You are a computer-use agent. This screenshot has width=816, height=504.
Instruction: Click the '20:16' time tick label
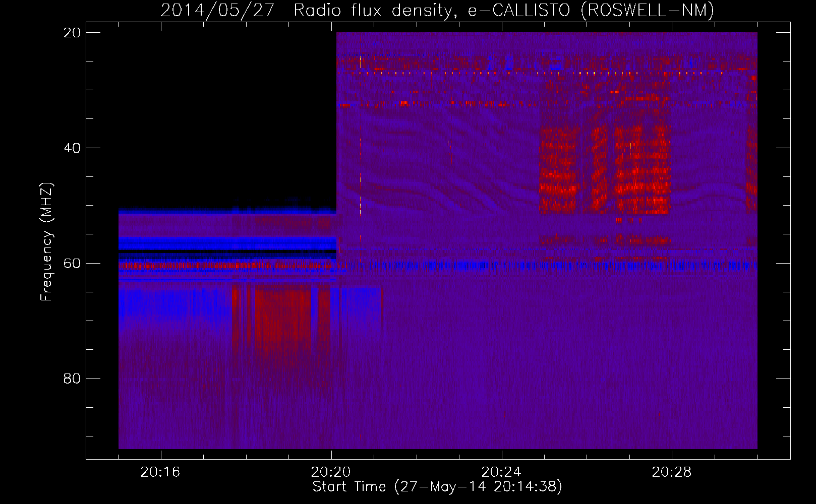pyautogui.click(x=160, y=472)
